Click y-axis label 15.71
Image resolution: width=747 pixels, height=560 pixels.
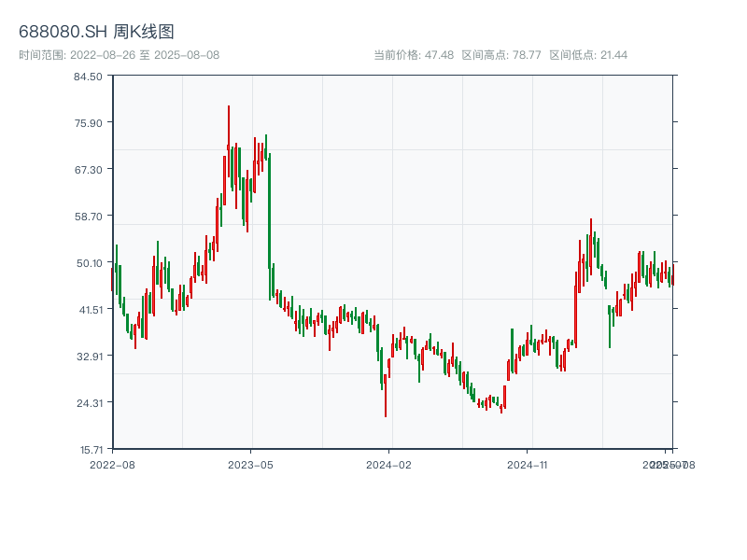pos(91,450)
